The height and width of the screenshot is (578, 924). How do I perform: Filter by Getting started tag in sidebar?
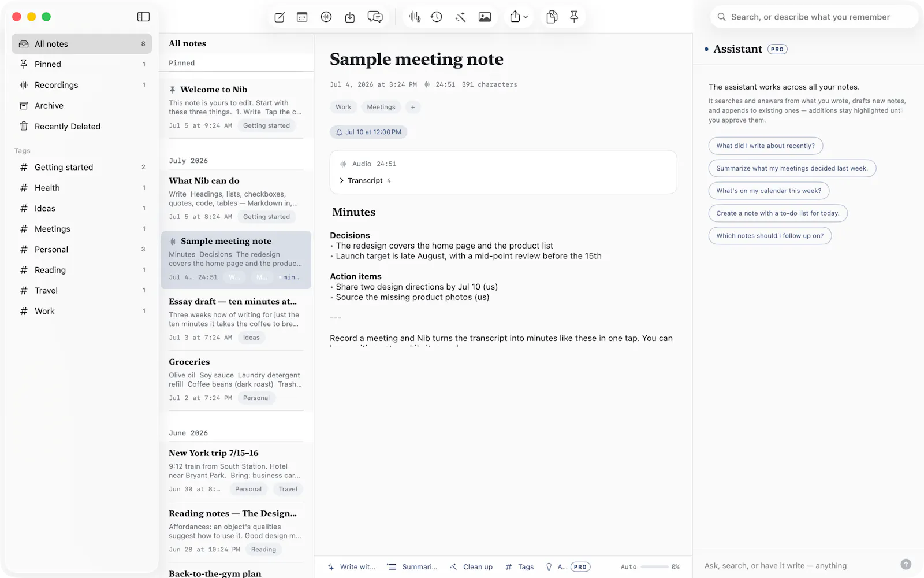click(82, 167)
